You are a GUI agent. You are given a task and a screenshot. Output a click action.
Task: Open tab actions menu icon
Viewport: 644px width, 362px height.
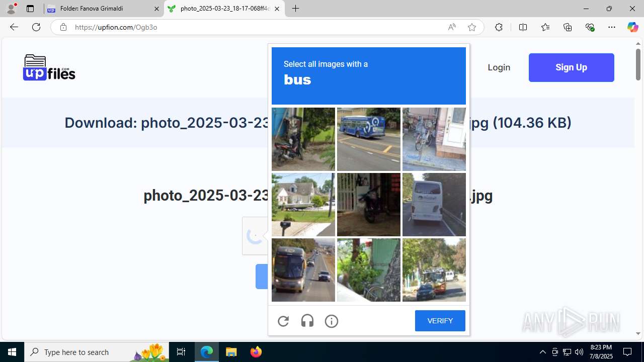pyautogui.click(x=30, y=9)
